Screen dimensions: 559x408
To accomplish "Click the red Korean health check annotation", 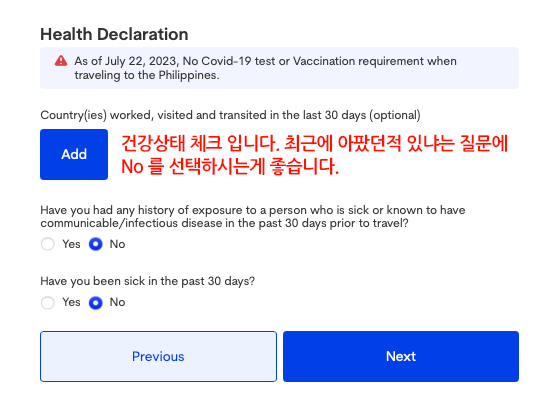I will (314, 155).
